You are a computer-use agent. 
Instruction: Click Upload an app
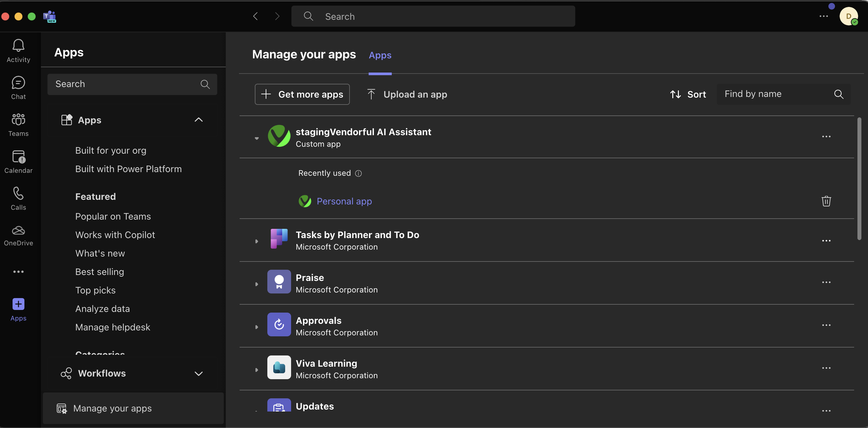click(x=407, y=94)
